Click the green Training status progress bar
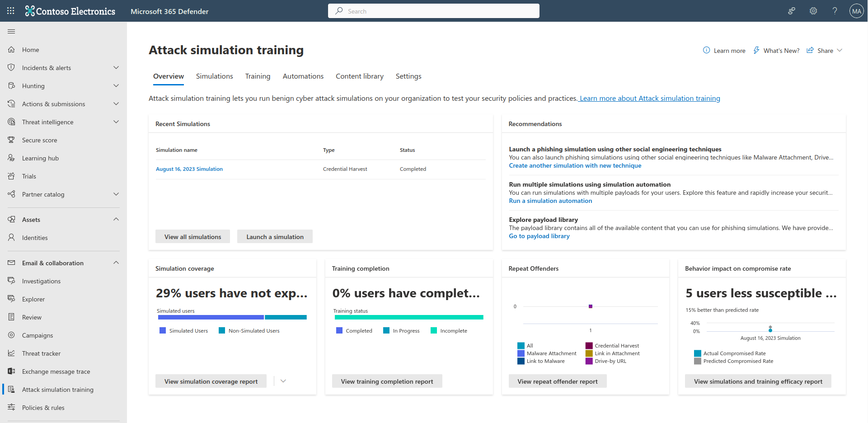868x423 pixels. (x=409, y=317)
